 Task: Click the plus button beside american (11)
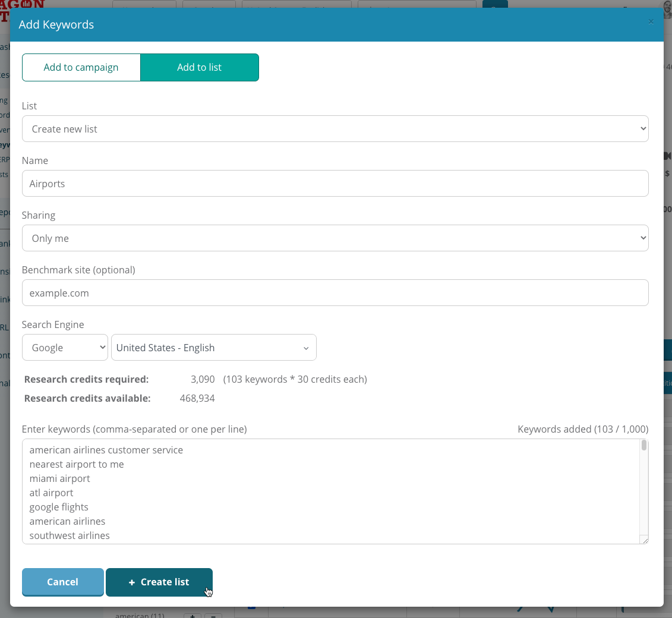point(192,615)
